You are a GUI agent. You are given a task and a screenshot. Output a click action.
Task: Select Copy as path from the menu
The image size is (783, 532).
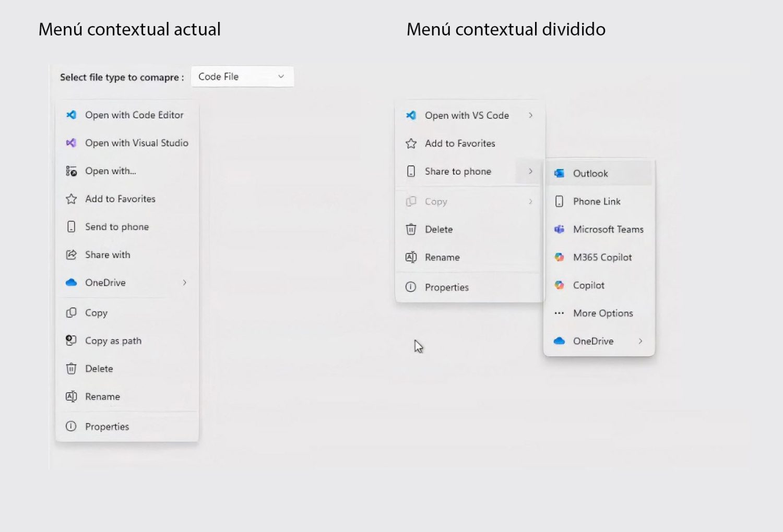113,341
